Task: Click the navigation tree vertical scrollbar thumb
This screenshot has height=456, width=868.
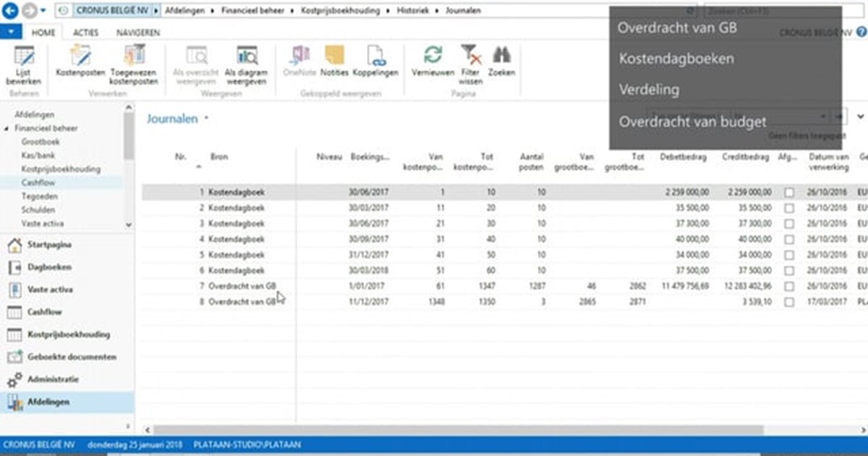Action: point(128,136)
